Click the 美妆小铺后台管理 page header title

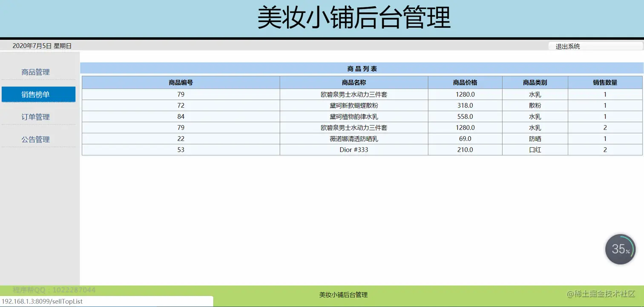click(x=354, y=18)
